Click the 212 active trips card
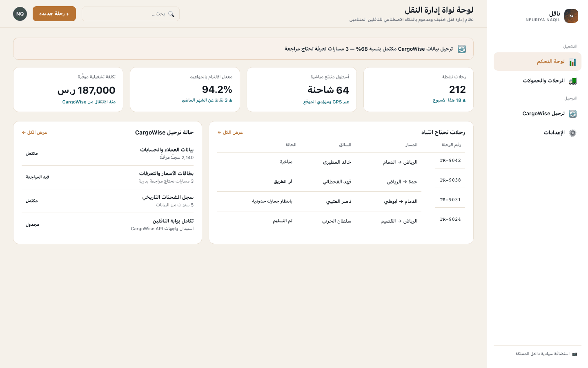 point(419,90)
